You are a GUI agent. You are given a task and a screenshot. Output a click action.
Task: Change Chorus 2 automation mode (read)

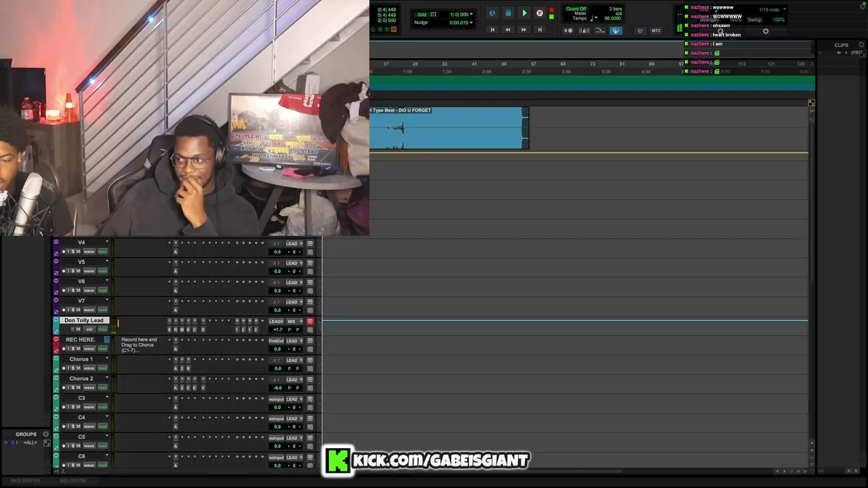[102, 388]
